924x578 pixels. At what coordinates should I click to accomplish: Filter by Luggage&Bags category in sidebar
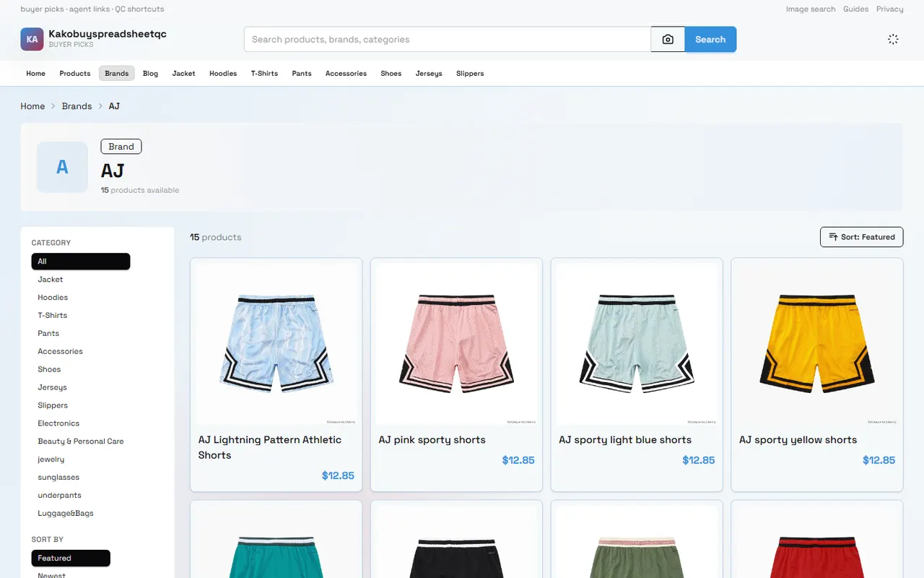pyautogui.click(x=66, y=514)
